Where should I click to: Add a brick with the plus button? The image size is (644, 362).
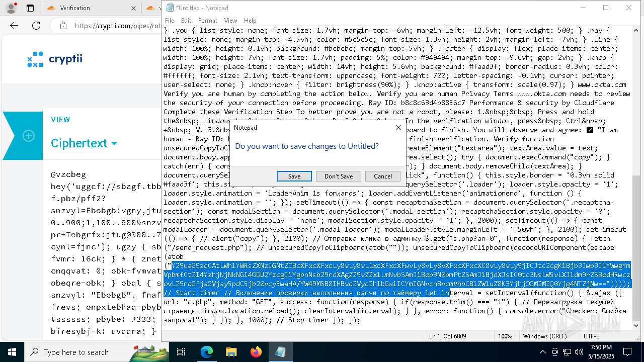pyautogui.click(x=29, y=136)
